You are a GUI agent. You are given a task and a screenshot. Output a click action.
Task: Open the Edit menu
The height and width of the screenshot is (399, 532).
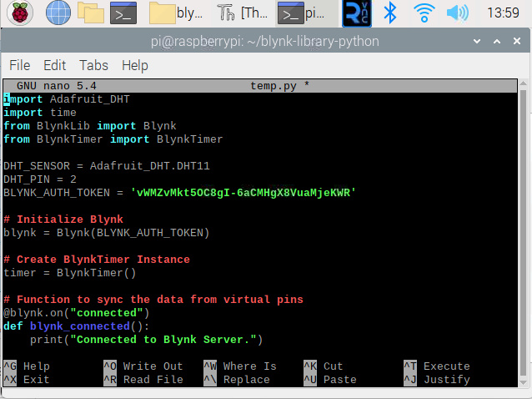pos(55,65)
